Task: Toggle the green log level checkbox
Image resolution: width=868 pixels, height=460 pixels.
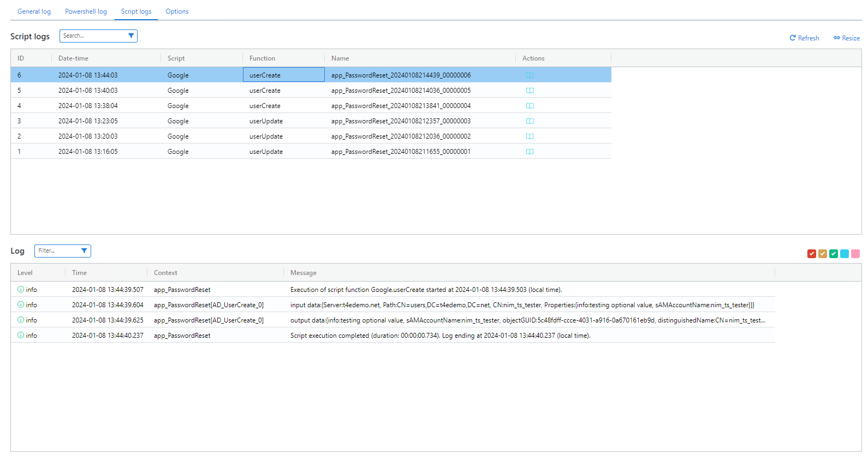Action: 833,254
